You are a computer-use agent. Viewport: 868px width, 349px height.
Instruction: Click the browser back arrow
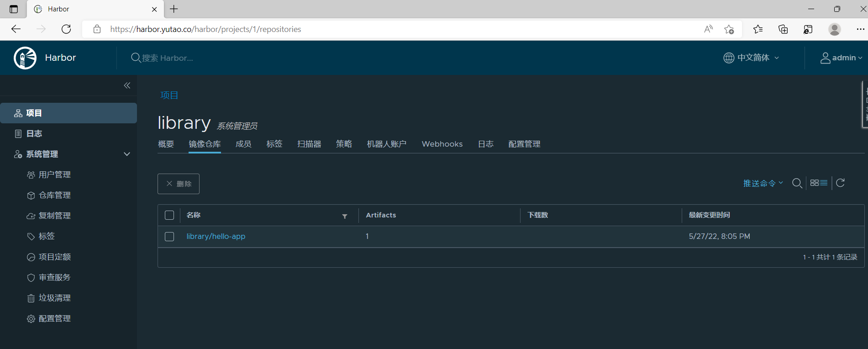pos(16,29)
